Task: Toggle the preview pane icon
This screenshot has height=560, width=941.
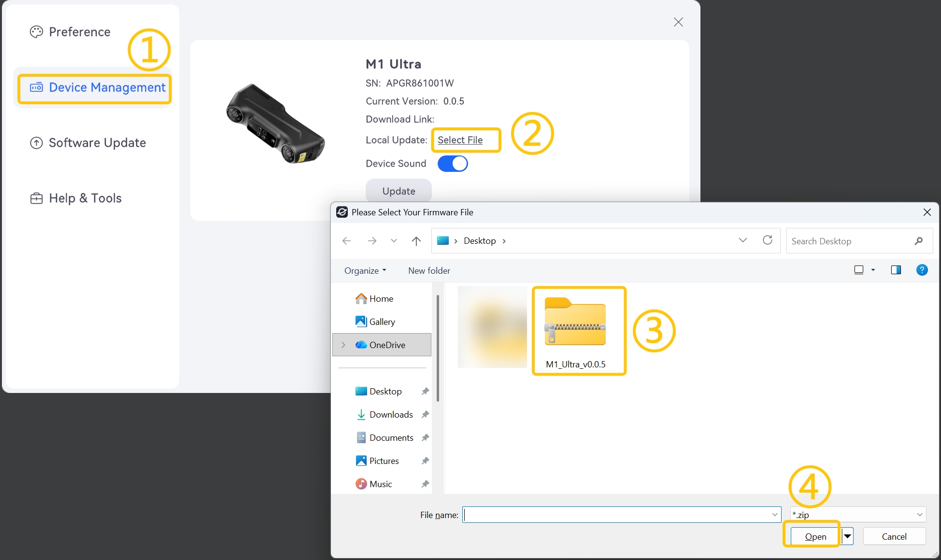Action: (x=896, y=270)
